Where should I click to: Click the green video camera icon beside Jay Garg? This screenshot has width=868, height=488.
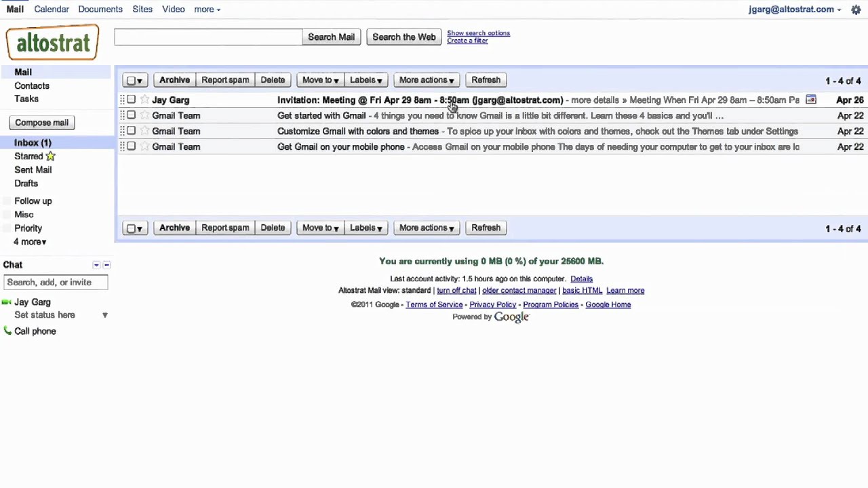[7, 302]
